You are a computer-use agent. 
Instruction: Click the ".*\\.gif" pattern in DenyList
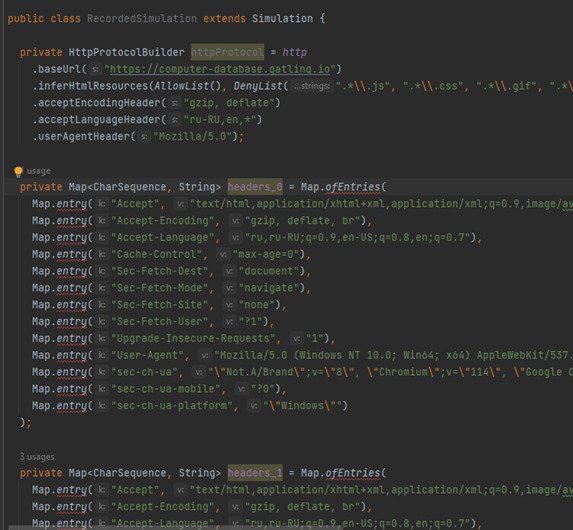pyautogui.click(x=506, y=86)
